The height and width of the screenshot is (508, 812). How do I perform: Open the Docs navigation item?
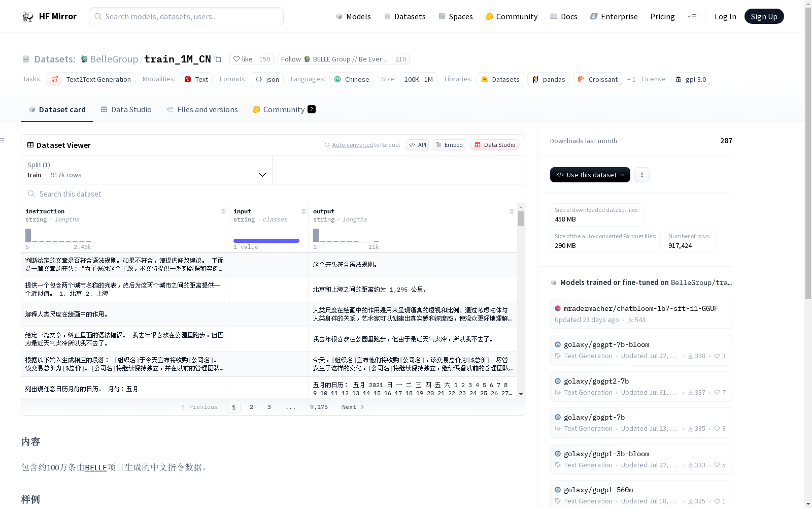coord(564,16)
